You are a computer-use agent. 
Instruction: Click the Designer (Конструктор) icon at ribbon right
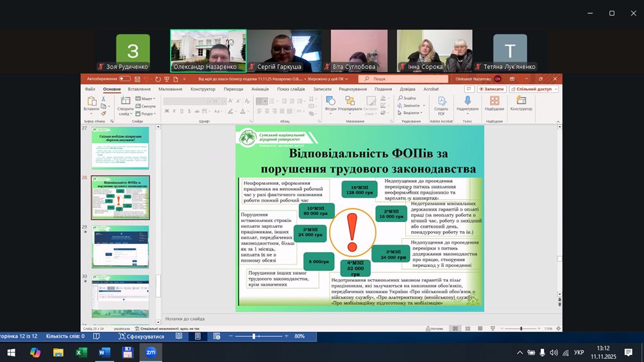(521, 102)
